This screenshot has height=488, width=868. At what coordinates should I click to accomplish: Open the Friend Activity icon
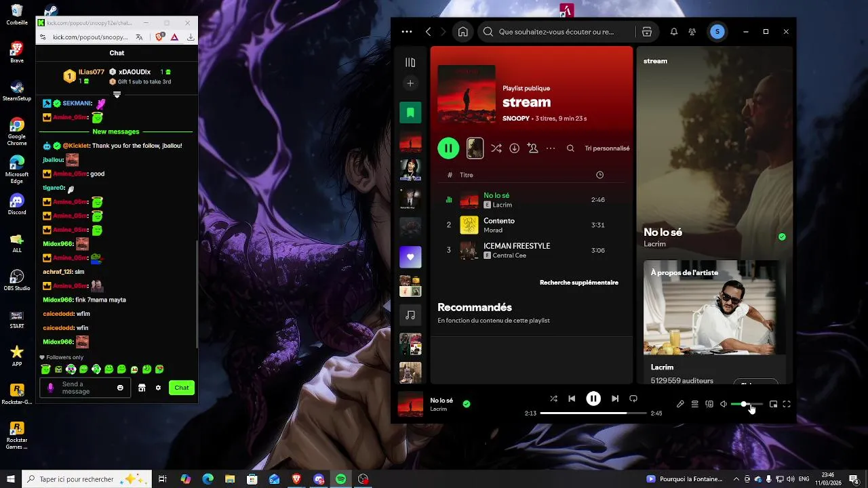coord(692,32)
